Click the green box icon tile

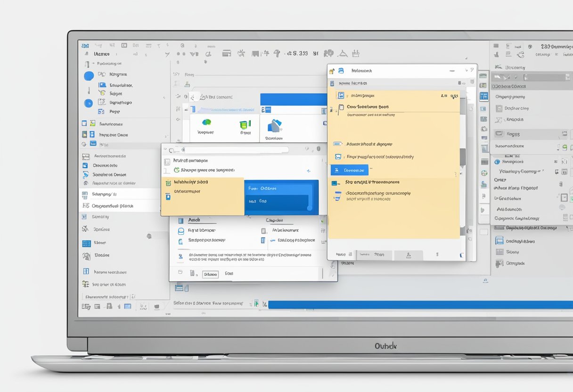click(x=245, y=124)
